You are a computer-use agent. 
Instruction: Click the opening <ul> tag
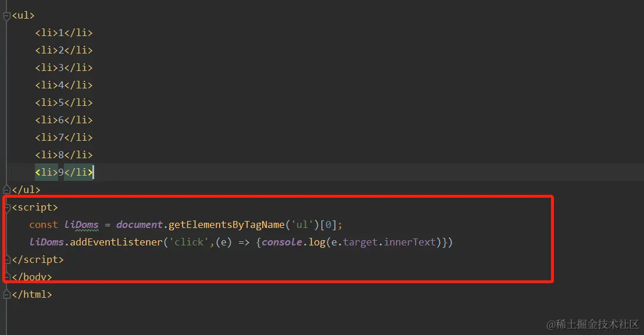point(23,16)
